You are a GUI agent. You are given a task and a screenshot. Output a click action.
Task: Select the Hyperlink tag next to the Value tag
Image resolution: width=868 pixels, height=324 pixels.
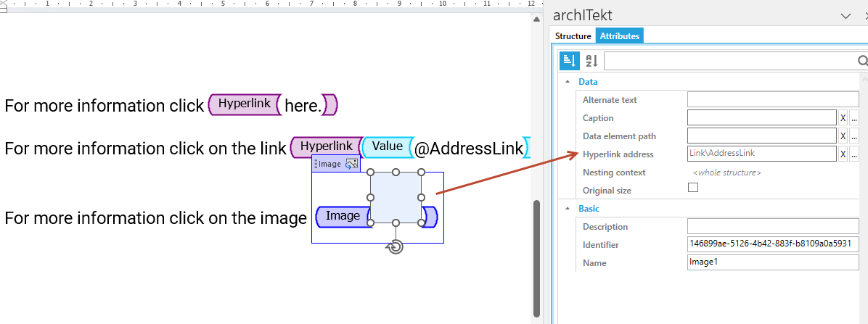326,146
